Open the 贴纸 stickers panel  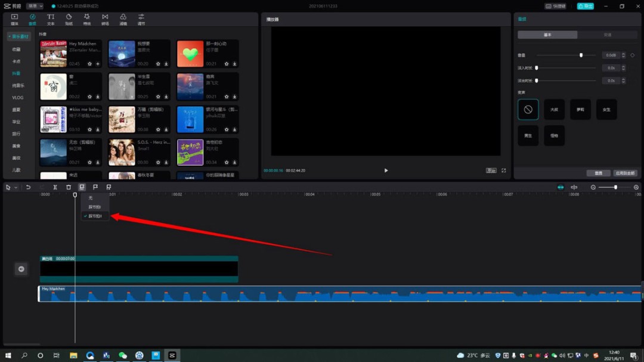tap(69, 19)
